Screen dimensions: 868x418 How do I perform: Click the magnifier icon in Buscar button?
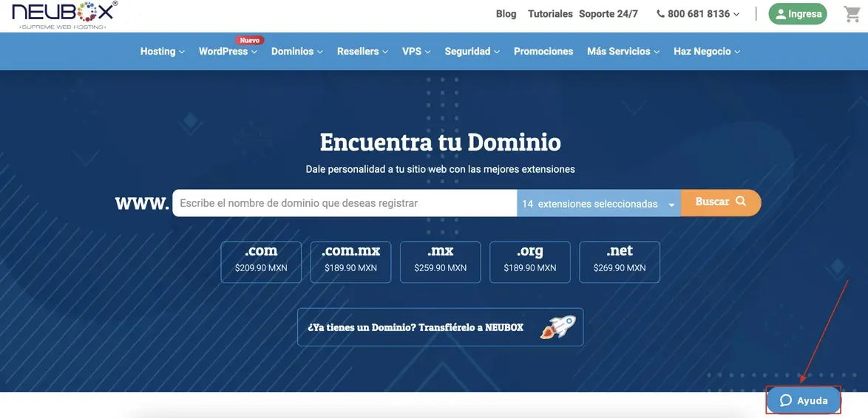[741, 202]
